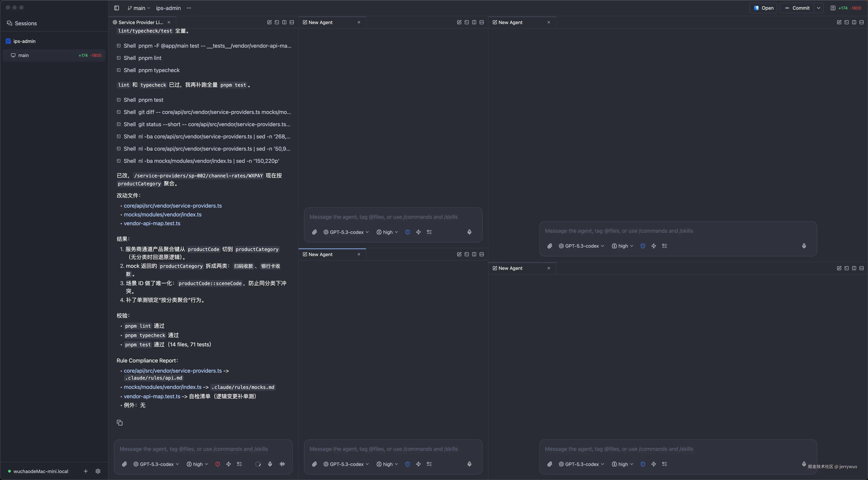
Task: Open the three-dots menu next to ips-admin
Action: pyautogui.click(x=189, y=8)
